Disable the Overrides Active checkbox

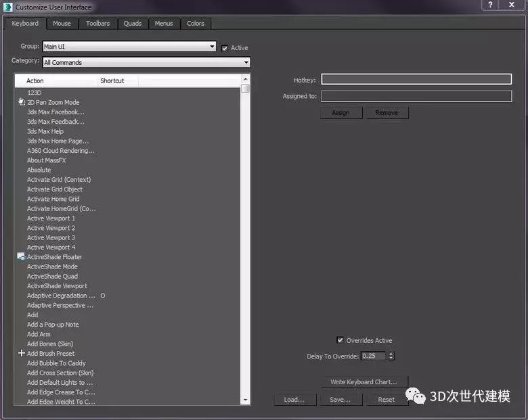[340, 340]
